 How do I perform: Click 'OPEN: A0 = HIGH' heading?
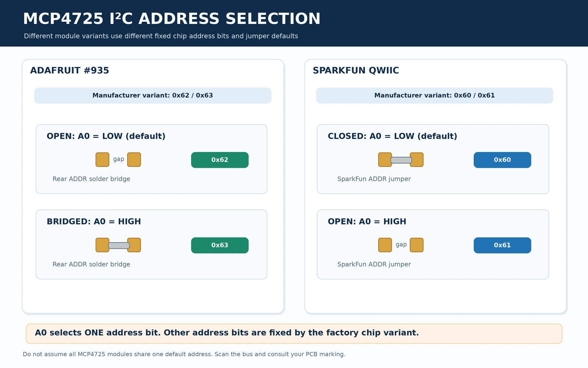click(x=367, y=222)
